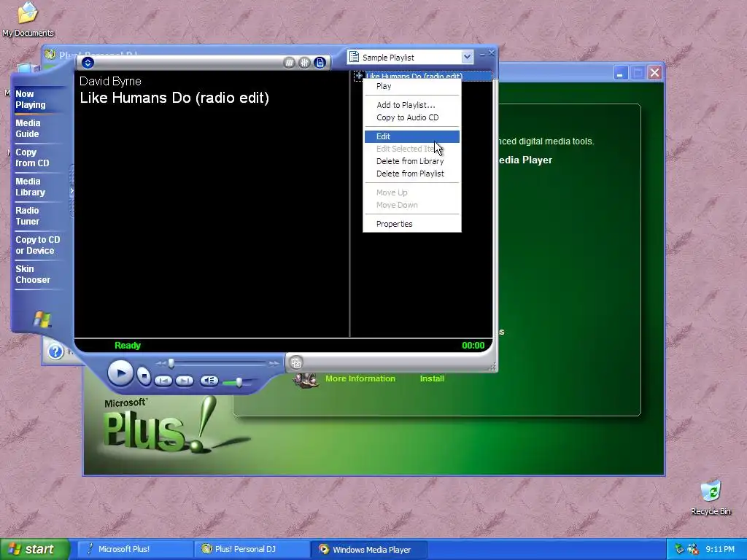Toggle the show playlist icon

click(x=320, y=63)
